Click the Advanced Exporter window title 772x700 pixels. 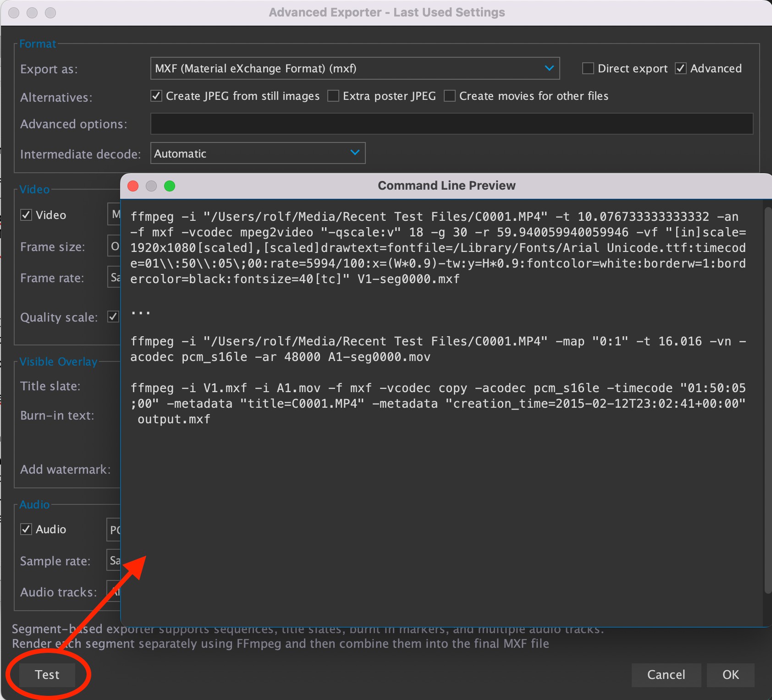click(386, 12)
